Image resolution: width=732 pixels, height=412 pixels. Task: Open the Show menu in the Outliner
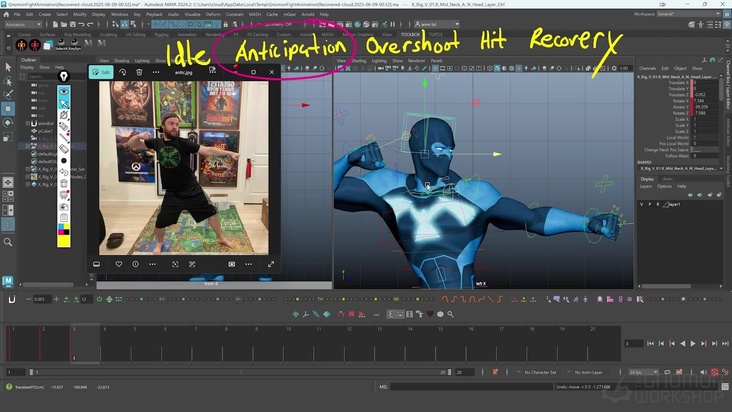[x=43, y=67]
